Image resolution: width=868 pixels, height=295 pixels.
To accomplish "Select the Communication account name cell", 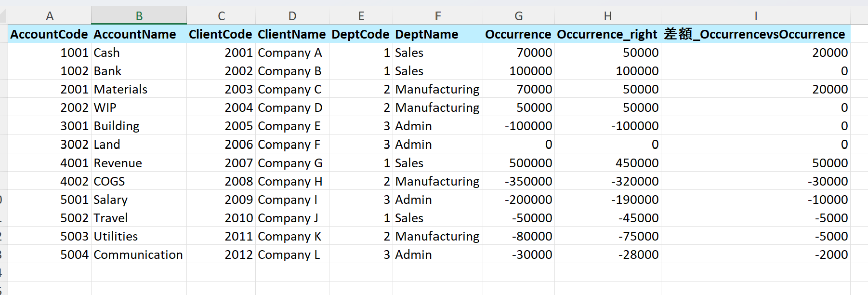I will pos(138,255).
